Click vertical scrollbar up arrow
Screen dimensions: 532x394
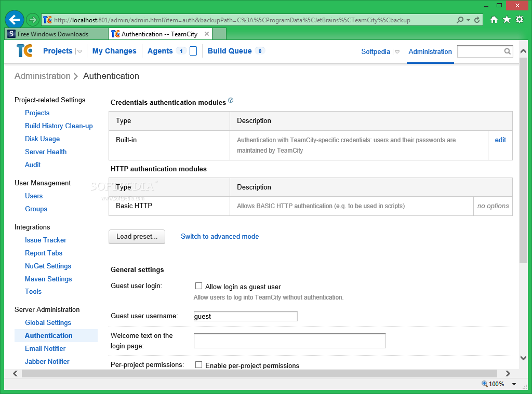pyautogui.click(x=524, y=51)
